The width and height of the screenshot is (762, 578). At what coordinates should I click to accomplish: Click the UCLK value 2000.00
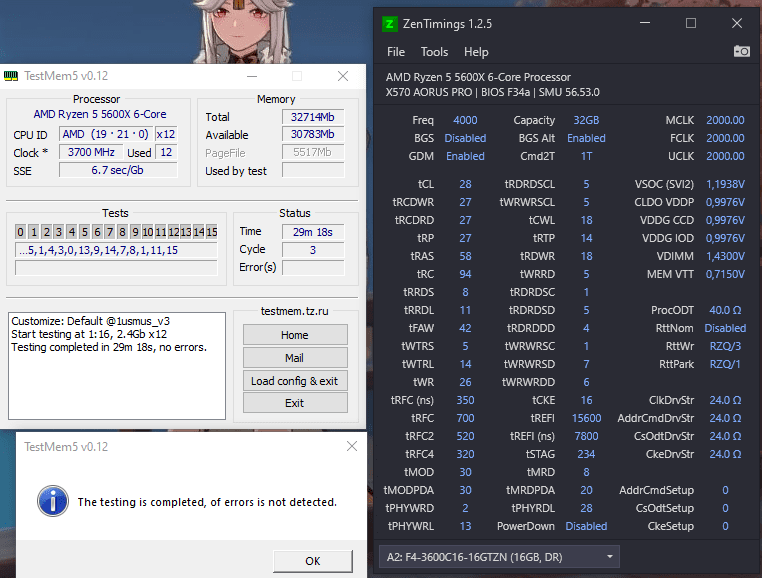click(725, 156)
